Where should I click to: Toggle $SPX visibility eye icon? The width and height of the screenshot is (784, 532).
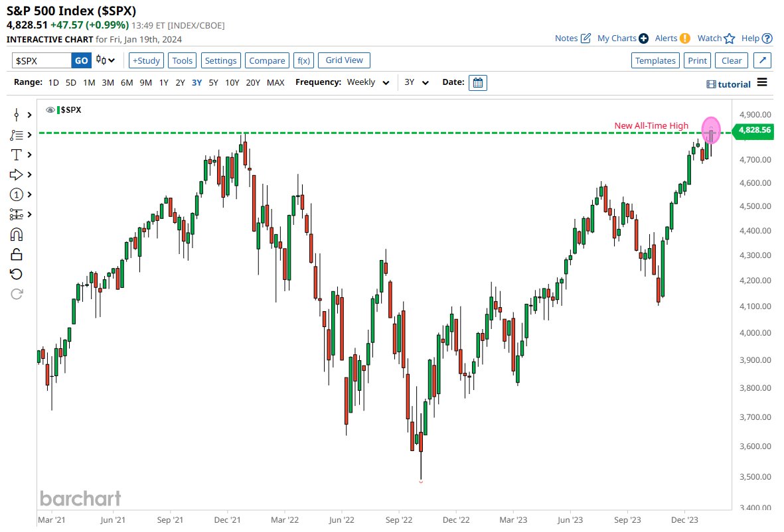point(50,110)
